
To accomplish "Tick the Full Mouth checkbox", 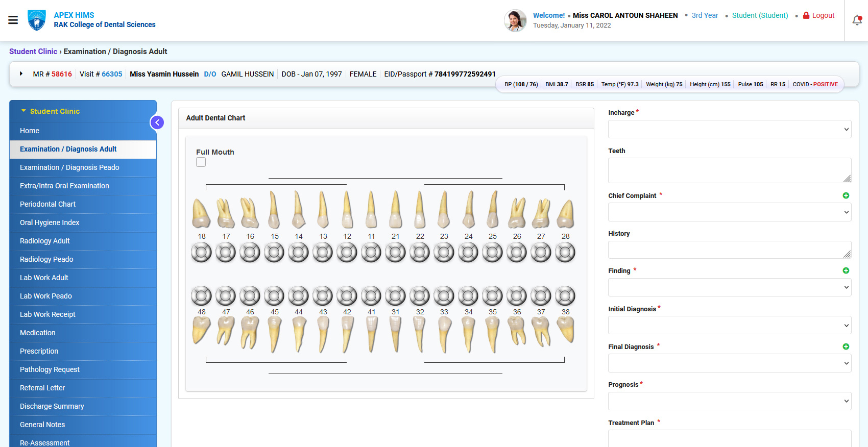I will click(201, 162).
